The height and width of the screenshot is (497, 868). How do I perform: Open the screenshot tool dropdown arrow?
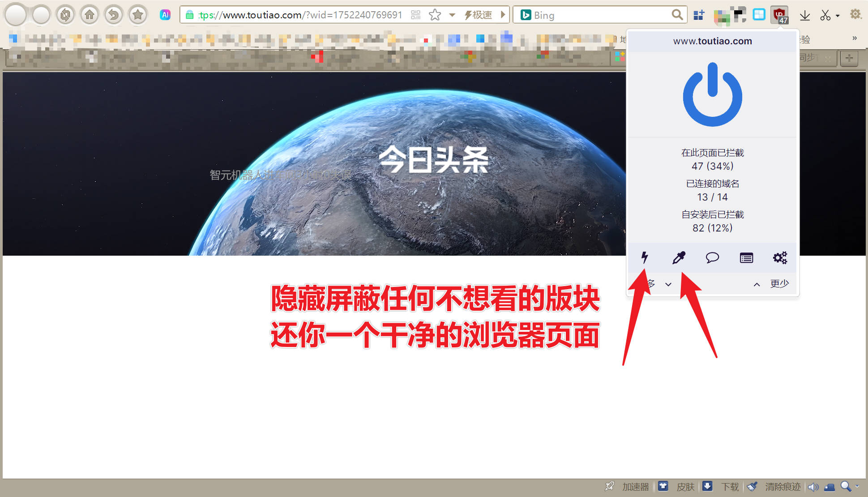838,16
